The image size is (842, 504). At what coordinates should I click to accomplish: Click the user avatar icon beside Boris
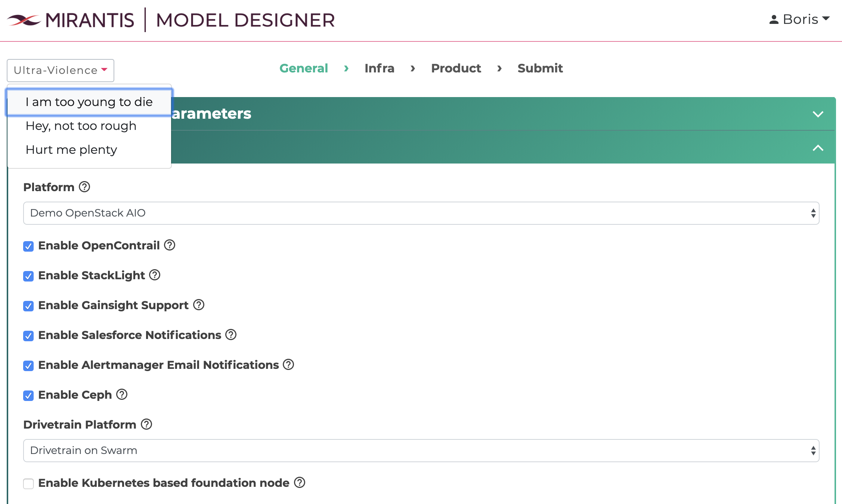tap(774, 20)
